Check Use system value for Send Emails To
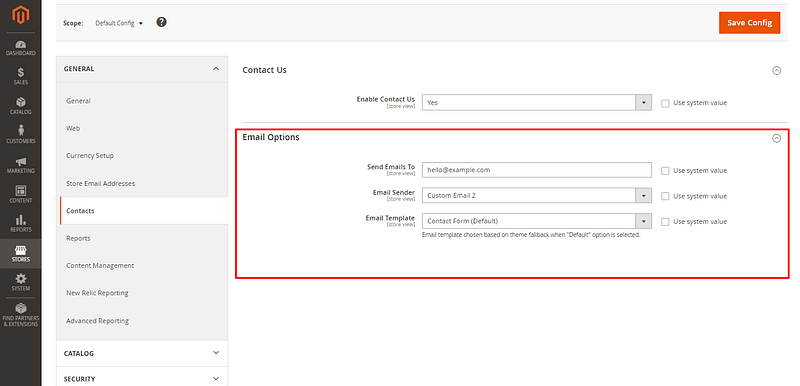Viewport: 800px width, 386px height. [x=665, y=171]
